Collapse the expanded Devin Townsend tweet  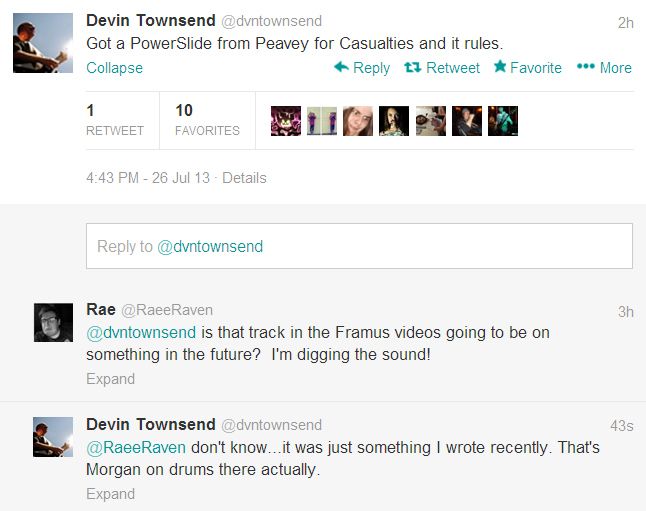coord(115,68)
